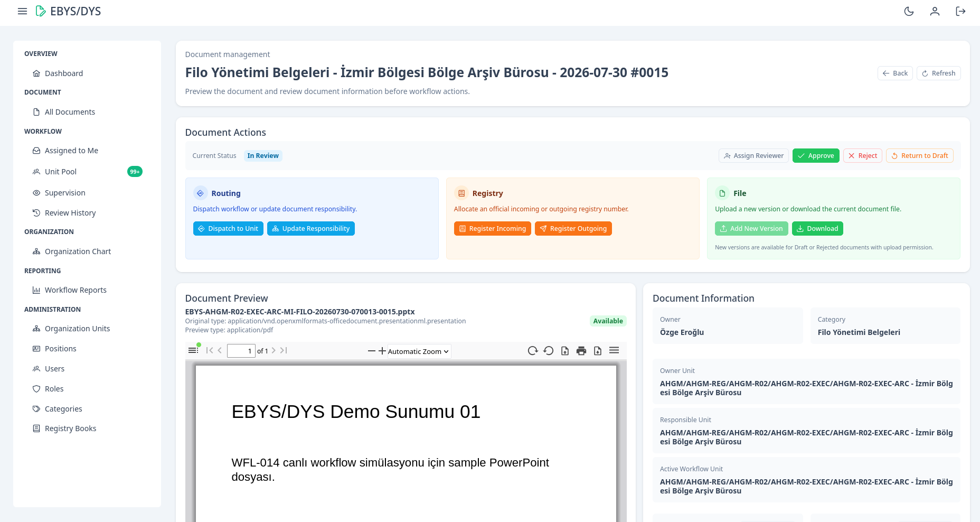Reject the document
Image resolution: width=980 pixels, height=522 pixels.
point(862,156)
